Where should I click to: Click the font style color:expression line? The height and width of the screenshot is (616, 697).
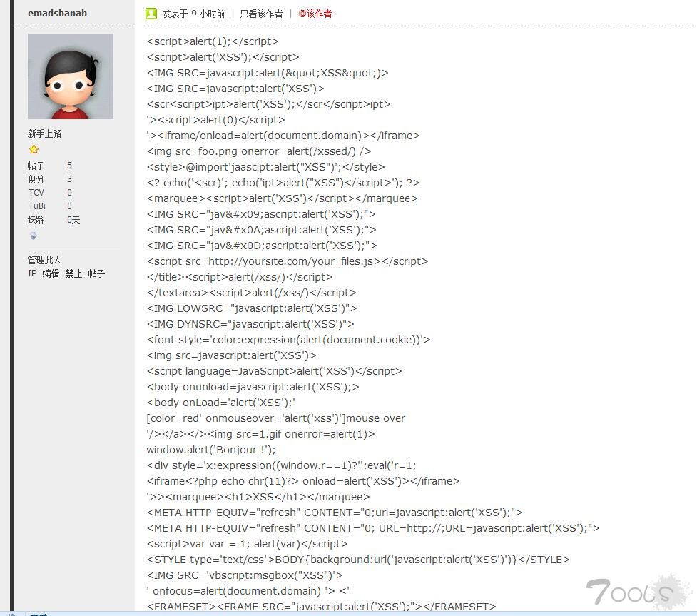pos(288,340)
